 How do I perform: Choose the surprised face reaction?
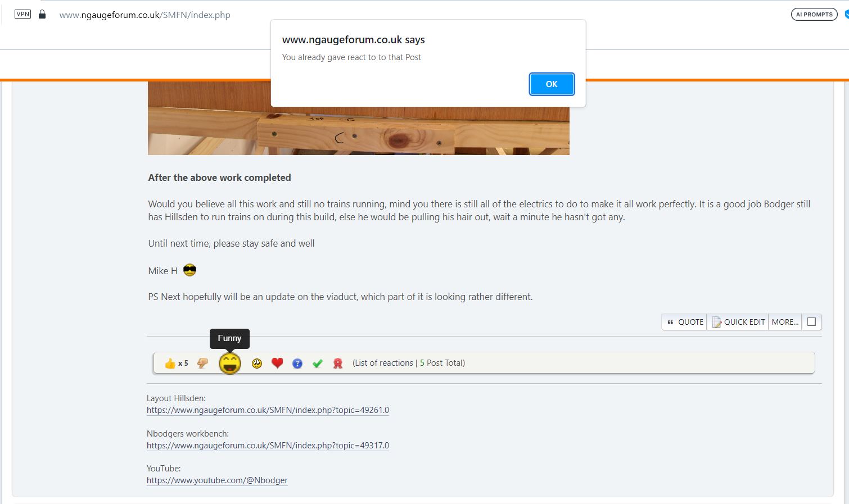click(257, 364)
